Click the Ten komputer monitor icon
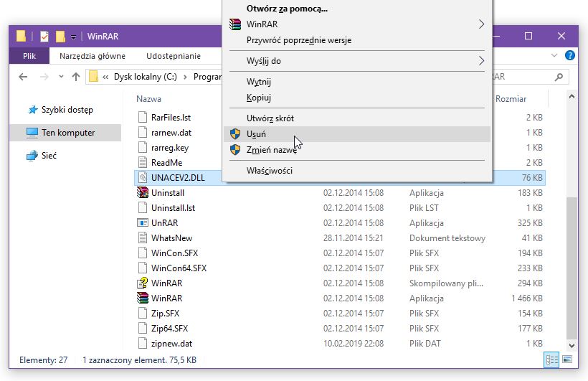Screen dimensions: 588x381 point(32,133)
